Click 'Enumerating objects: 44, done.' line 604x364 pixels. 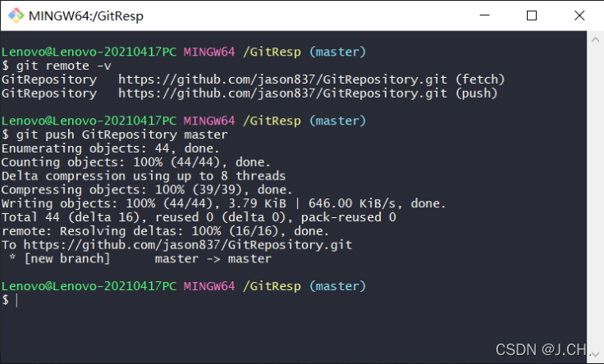pyautogui.click(x=110, y=148)
